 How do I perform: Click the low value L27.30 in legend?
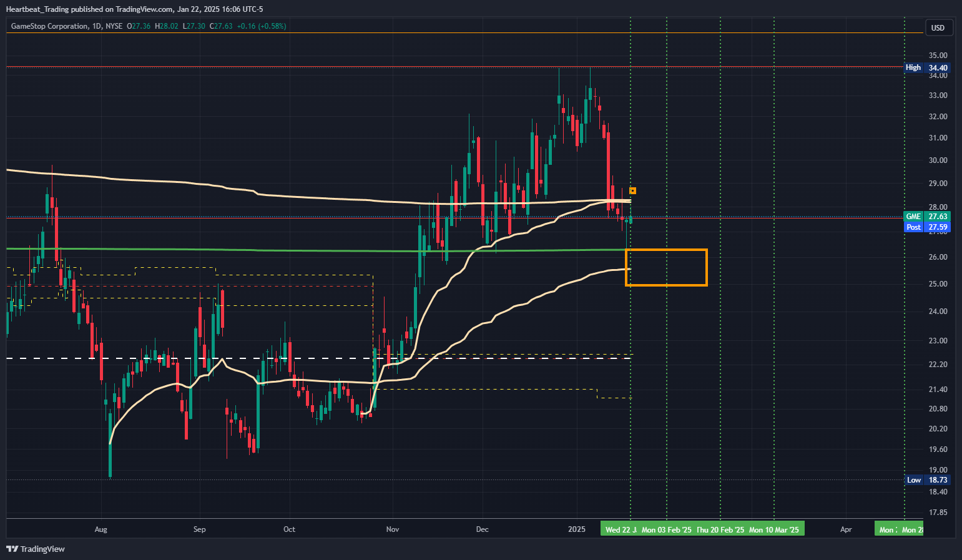[x=194, y=26]
